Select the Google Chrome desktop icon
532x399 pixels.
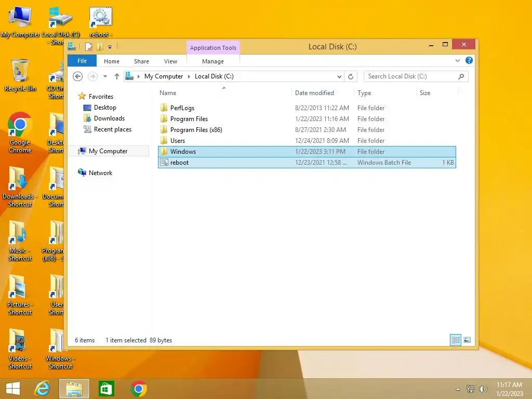(20, 132)
